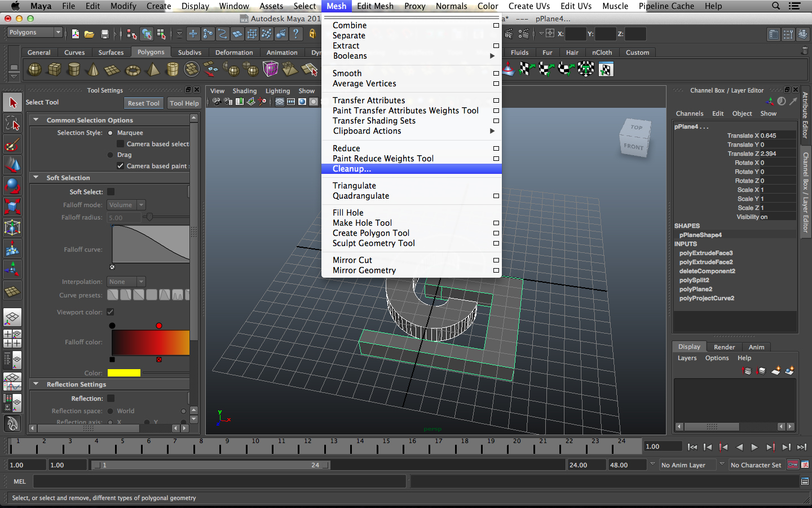This screenshot has height=508, width=812.
Task: Click the yellow Color swatch
Action: (x=123, y=373)
